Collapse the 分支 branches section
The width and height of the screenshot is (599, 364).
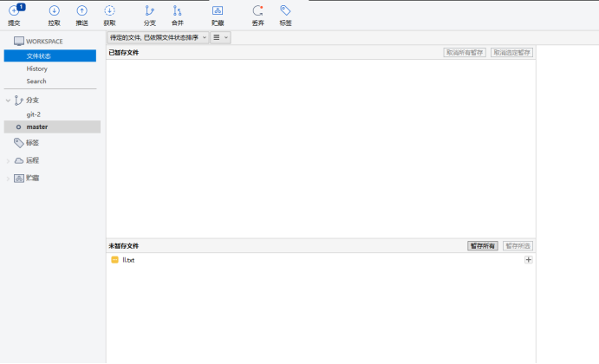[x=8, y=101]
